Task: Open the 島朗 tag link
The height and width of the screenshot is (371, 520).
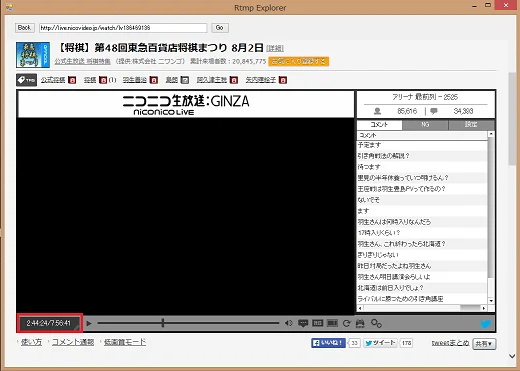Action: coord(172,80)
